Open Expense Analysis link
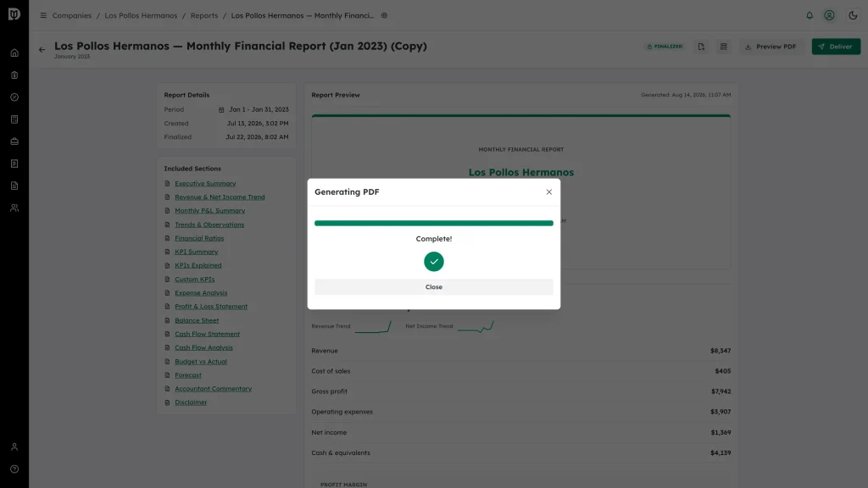868x488 pixels. click(x=201, y=292)
